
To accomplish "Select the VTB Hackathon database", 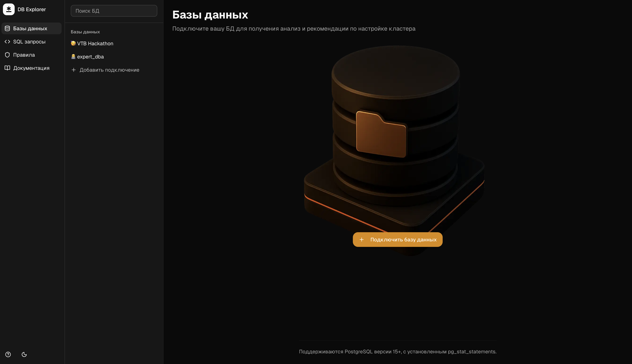I will [x=95, y=43].
